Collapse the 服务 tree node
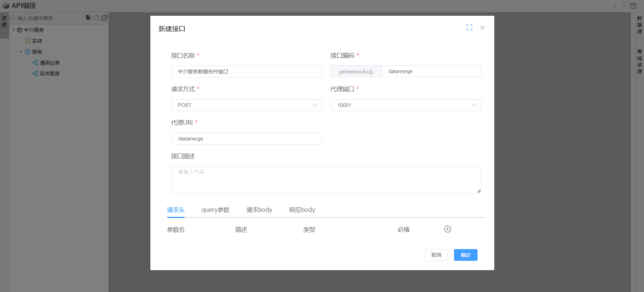644x292 pixels. click(x=21, y=52)
